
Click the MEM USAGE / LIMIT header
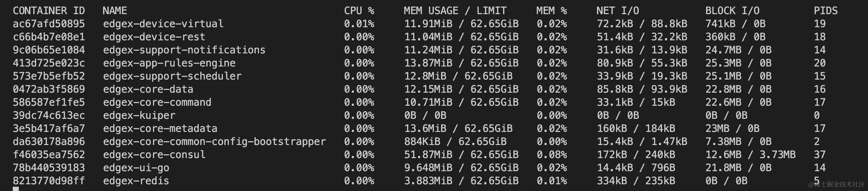pyautogui.click(x=455, y=11)
